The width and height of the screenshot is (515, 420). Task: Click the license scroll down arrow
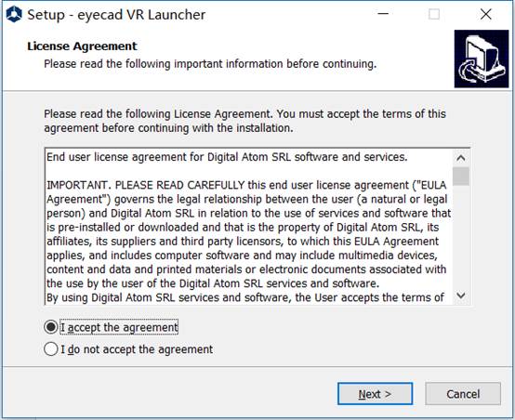461,295
